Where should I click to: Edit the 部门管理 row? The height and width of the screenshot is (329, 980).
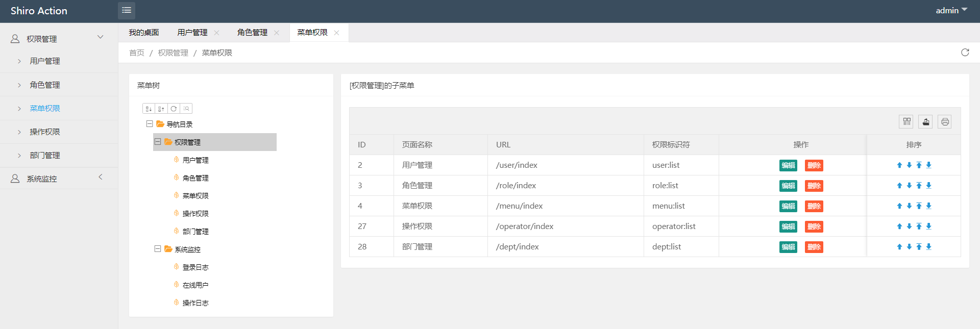point(788,247)
